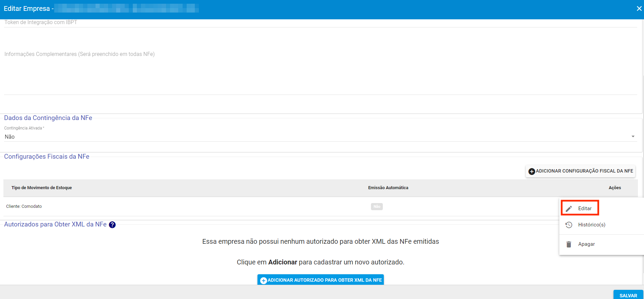The width and height of the screenshot is (644, 299).
Task: Focus the Token de Integração com IBPT field
Action: pos(320,23)
